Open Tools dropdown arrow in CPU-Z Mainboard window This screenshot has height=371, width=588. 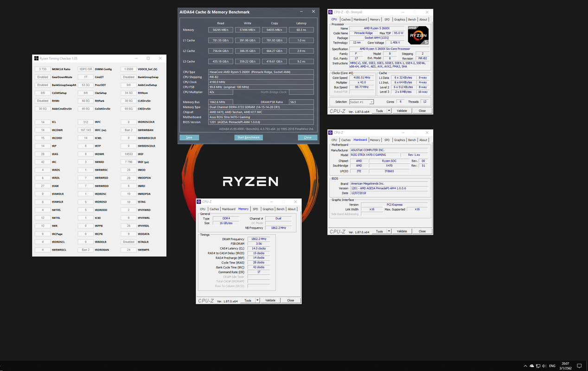[389, 231]
